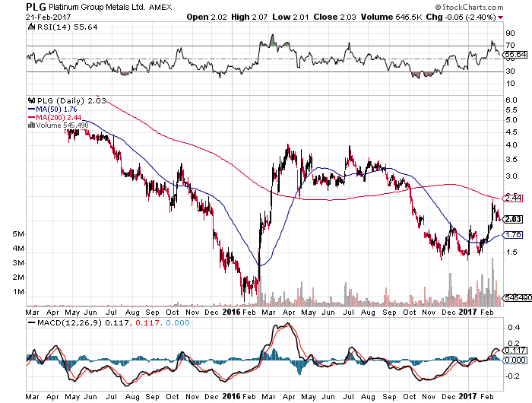Viewport: 532px width, 403px height.
Task: Click the Volume bars legend icon
Action: [x=32, y=125]
